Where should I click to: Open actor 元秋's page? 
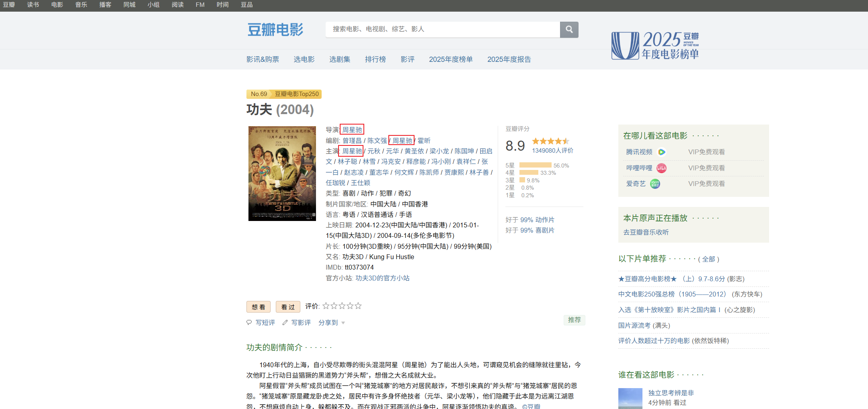[x=374, y=151]
